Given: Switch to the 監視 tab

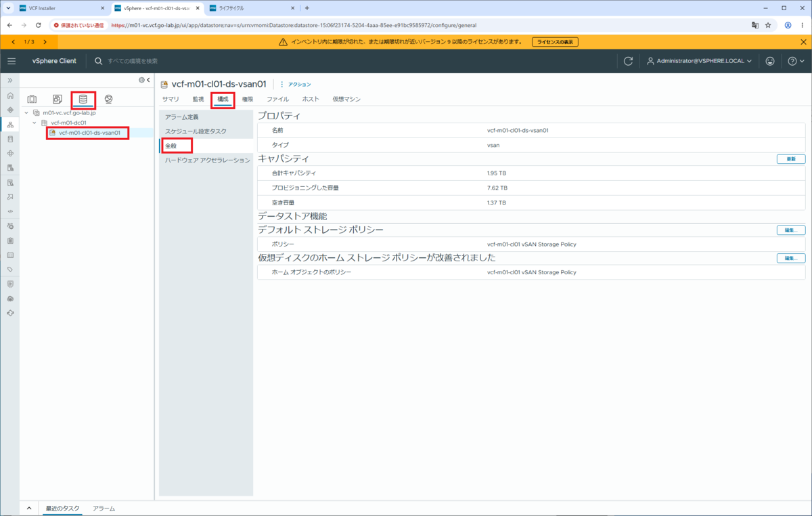Looking at the screenshot, I should click(x=198, y=100).
